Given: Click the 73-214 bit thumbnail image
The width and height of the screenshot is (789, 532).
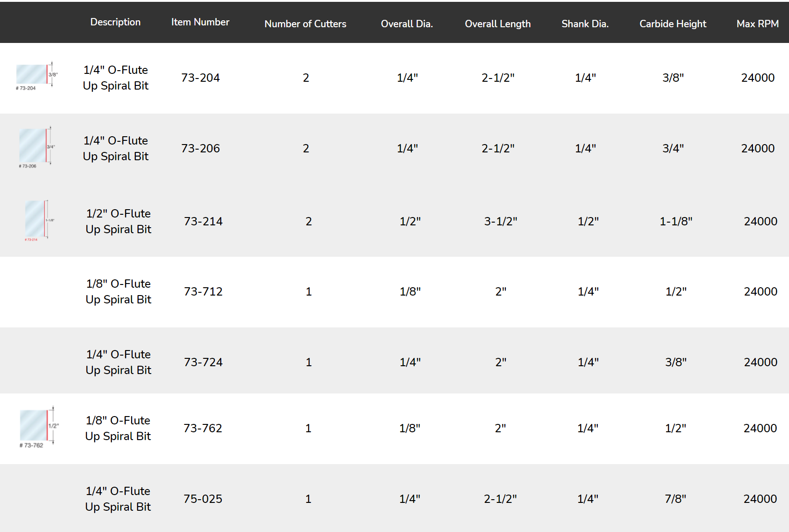Looking at the screenshot, I should pyautogui.click(x=39, y=220).
